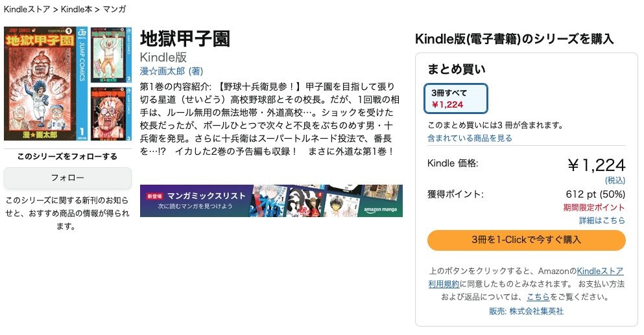Click the volume 1 cover of 地獄甲子園
Screen dimensions: 644x335
pos(45,84)
